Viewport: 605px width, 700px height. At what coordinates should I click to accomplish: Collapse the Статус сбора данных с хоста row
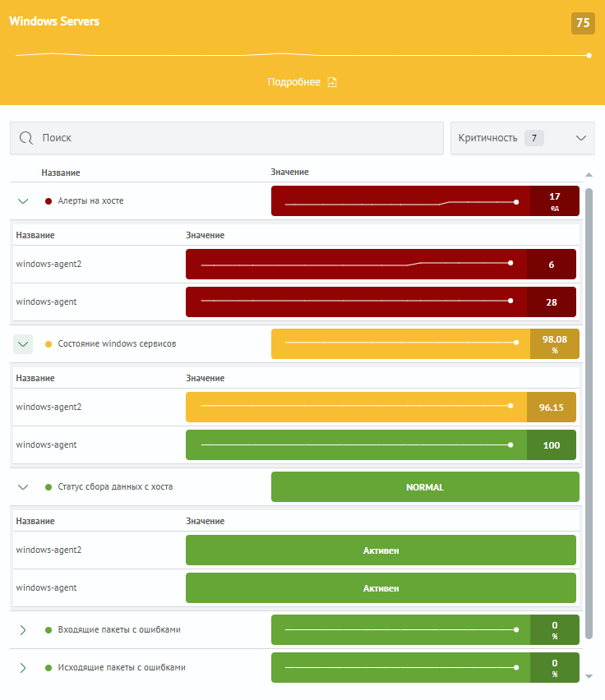[x=23, y=487]
